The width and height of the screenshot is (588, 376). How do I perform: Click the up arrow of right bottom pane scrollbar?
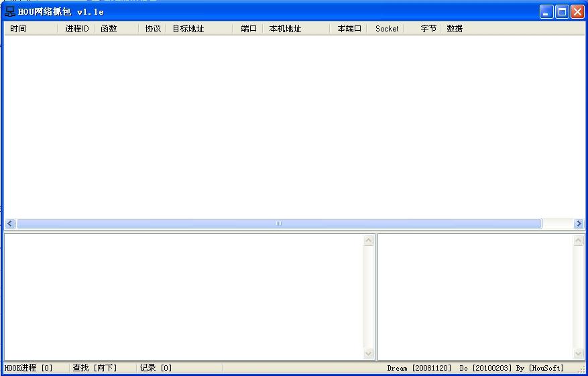tap(579, 241)
